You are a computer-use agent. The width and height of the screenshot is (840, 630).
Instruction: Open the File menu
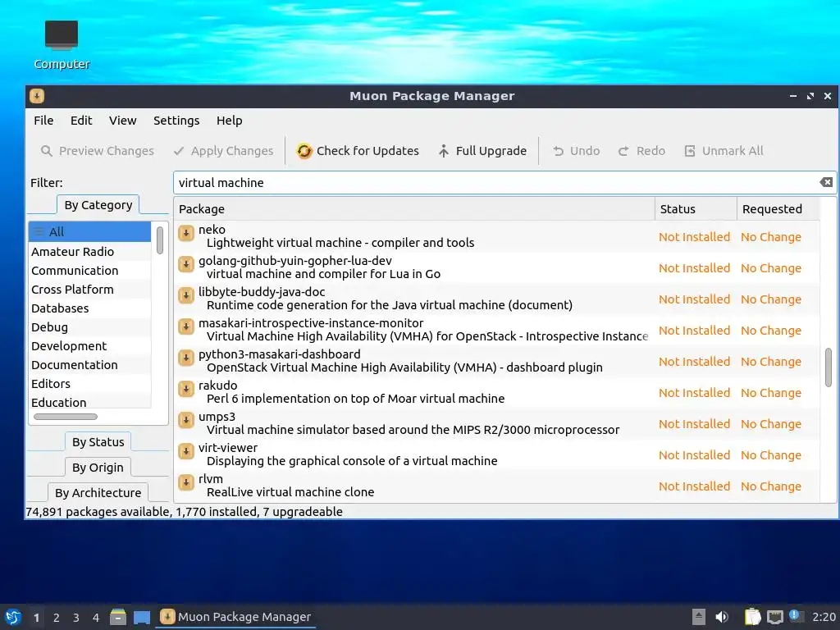click(x=43, y=121)
